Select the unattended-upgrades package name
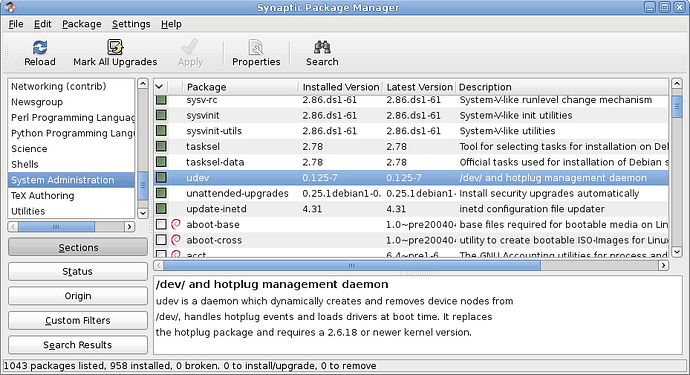This screenshot has width=690, height=375. point(237,194)
